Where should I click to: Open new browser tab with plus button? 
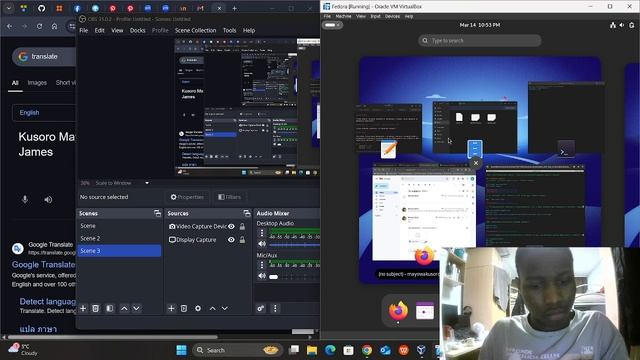click(x=235, y=8)
